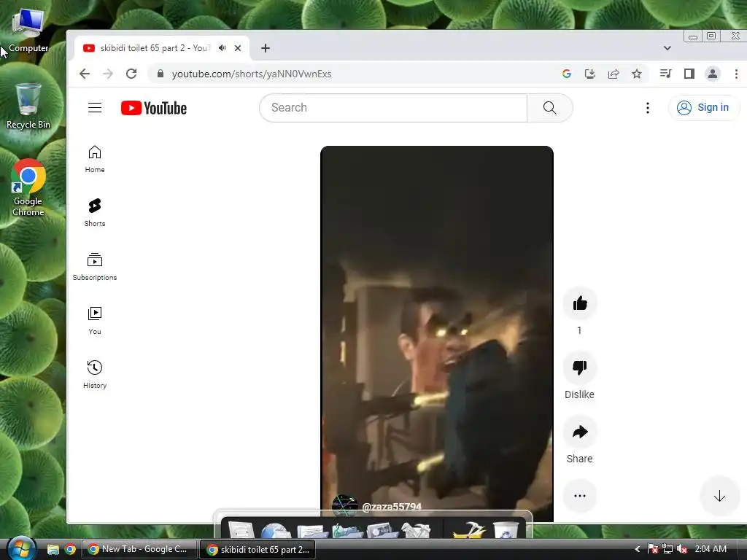Like this short with thumbs up
This screenshot has width=747, height=560.
click(x=580, y=303)
